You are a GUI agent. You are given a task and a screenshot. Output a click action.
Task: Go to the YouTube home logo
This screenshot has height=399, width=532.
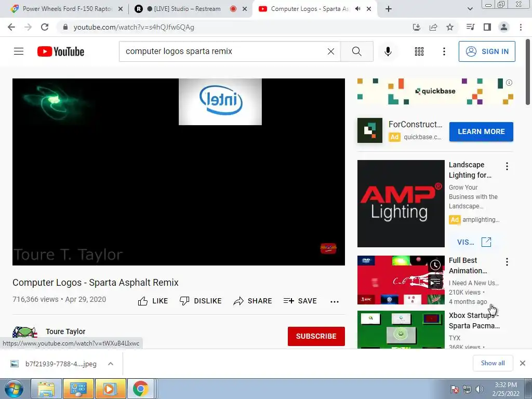pyautogui.click(x=61, y=51)
